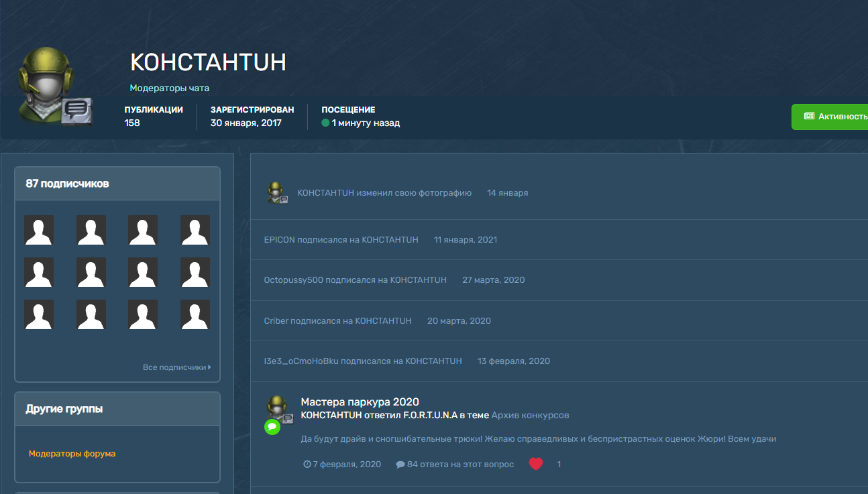Open Criber subscription activity entry
Viewport: 868px width, 494px height.
(x=337, y=321)
